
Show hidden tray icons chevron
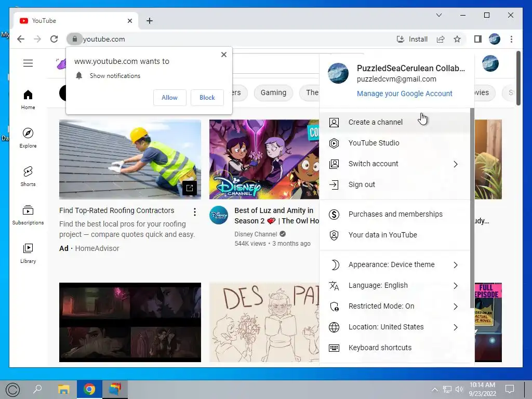click(x=435, y=389)
